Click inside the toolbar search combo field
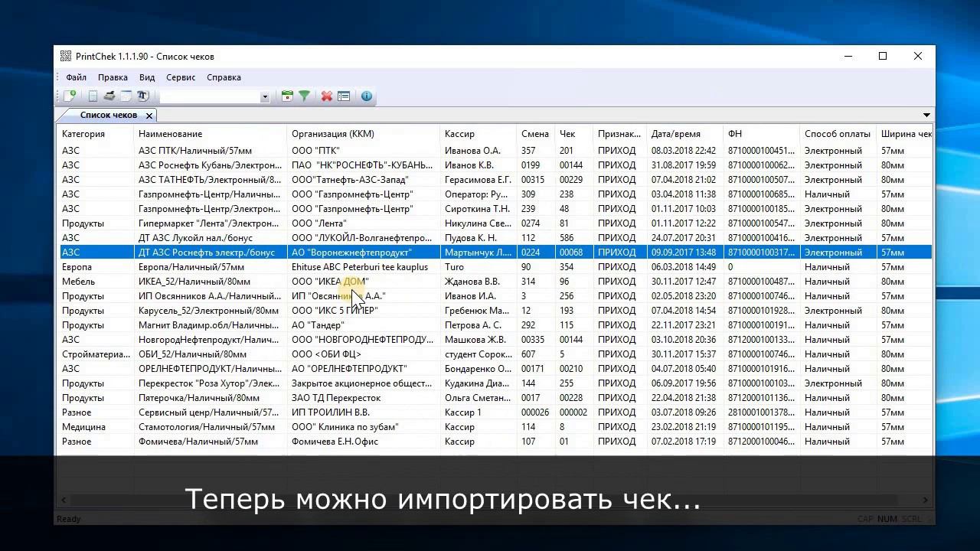 (x=209, y=96)
